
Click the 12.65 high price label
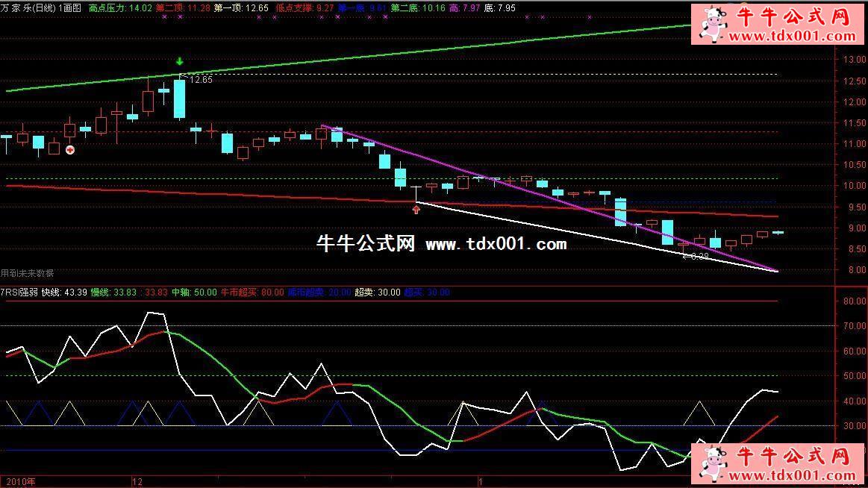coord(200,79)
